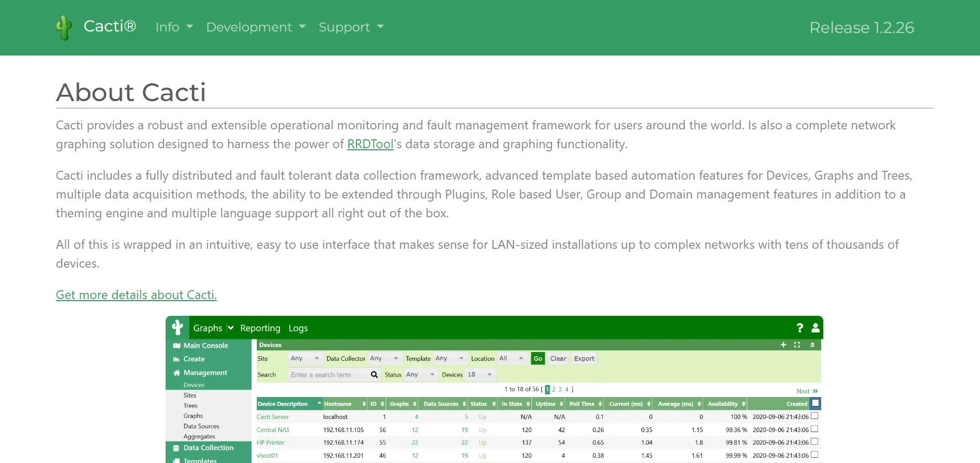Screen dimensions: 980x463
Task: Click the Create chart icon in the sidebar
Action: [177, 359]
